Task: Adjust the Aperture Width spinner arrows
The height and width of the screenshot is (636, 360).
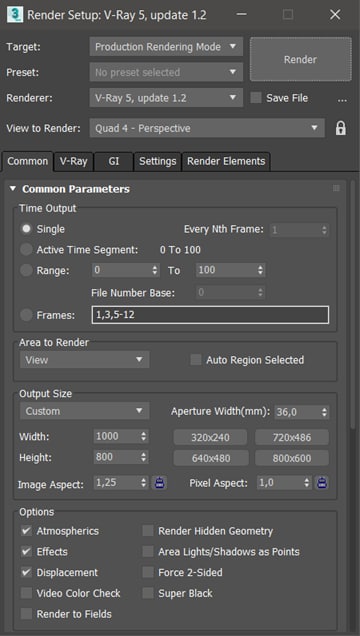Action: (x=324, y=413)
